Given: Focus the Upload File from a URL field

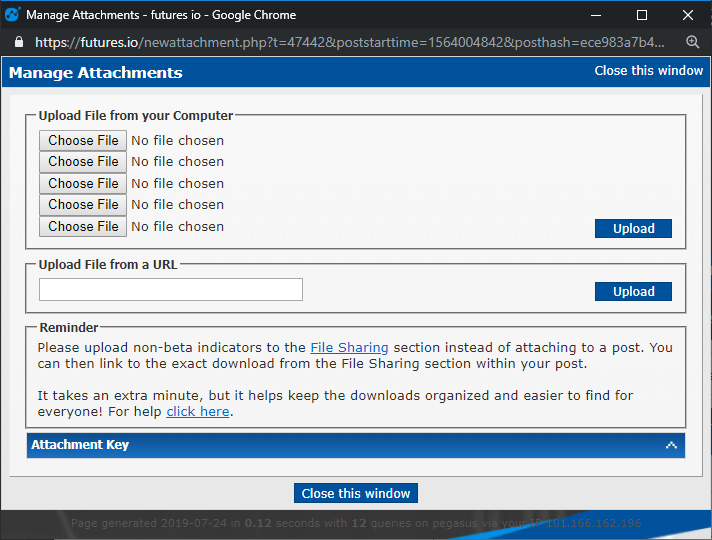Looking at the screenshot, I should click(171, 290).
